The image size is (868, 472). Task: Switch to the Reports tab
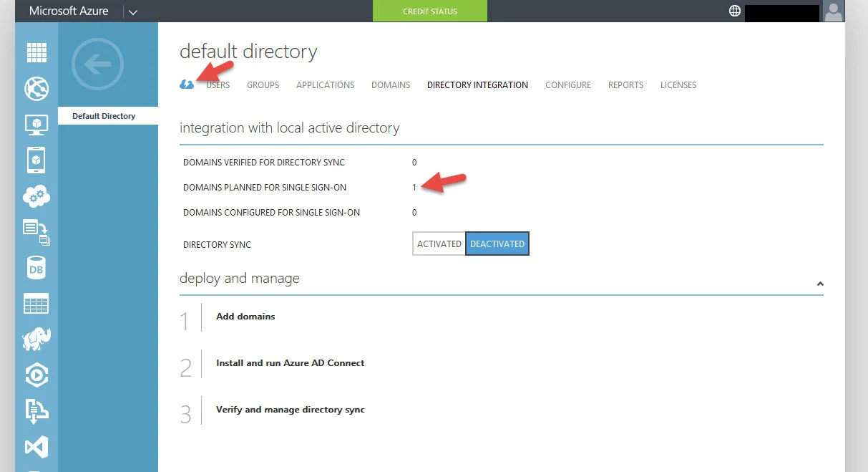pos(626,85)
